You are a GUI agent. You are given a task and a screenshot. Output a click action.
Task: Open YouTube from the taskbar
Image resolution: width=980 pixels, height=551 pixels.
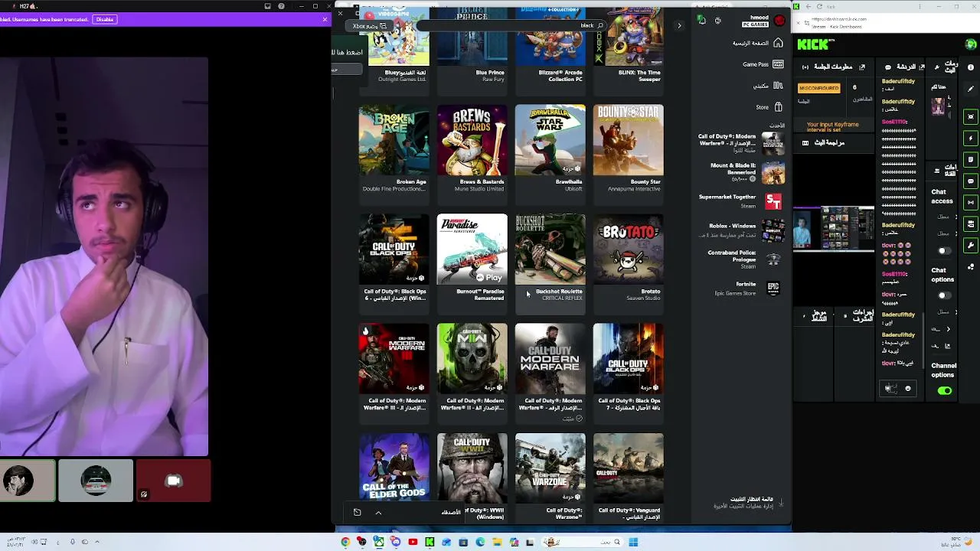pyautogui.click(x=413, y=543)
